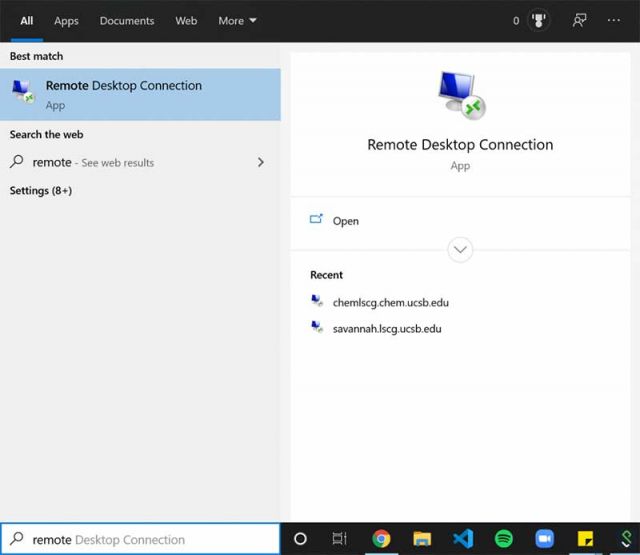The image size is (640, 555).
Task: Click Remote Desktop Connection title in preview pane
Action: tap(460, 145)
